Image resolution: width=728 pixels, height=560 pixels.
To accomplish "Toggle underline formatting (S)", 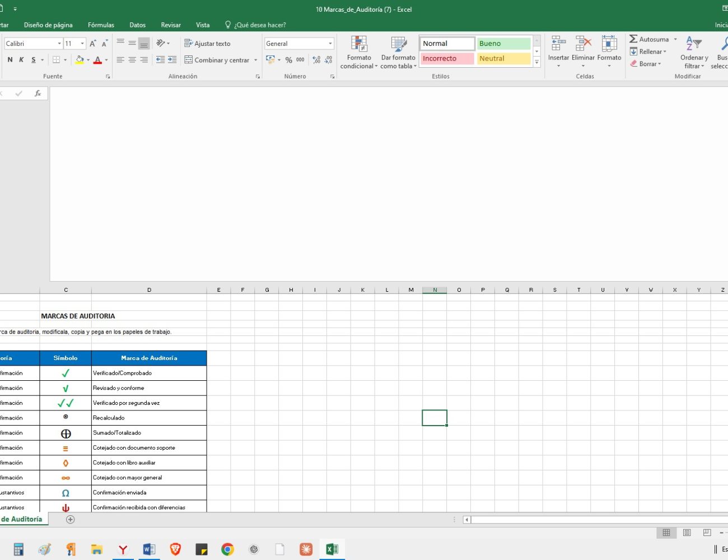I will pyautogui.click(x=34, y=60).
